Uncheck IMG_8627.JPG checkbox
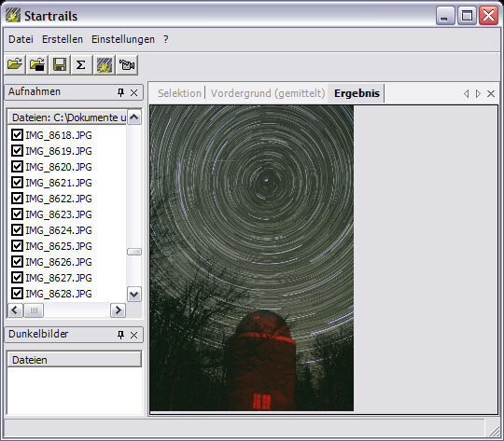 pyautogui.click(x=17, y=278)
